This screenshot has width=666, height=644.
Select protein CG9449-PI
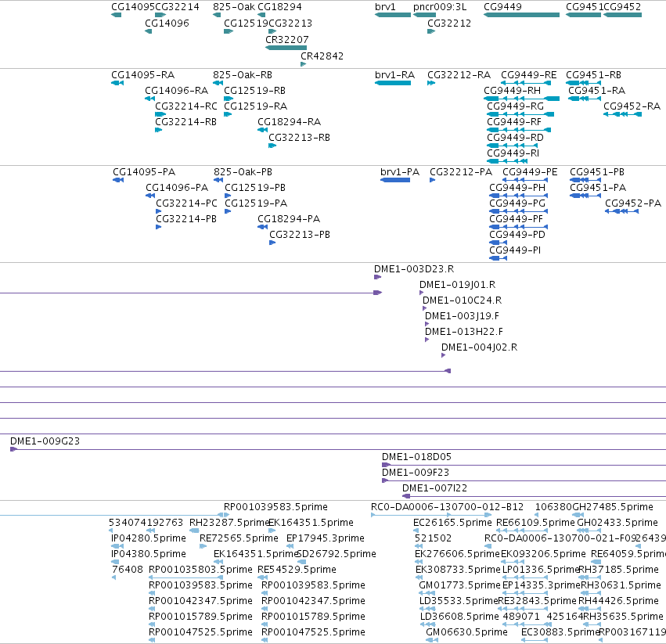(515, 250)
